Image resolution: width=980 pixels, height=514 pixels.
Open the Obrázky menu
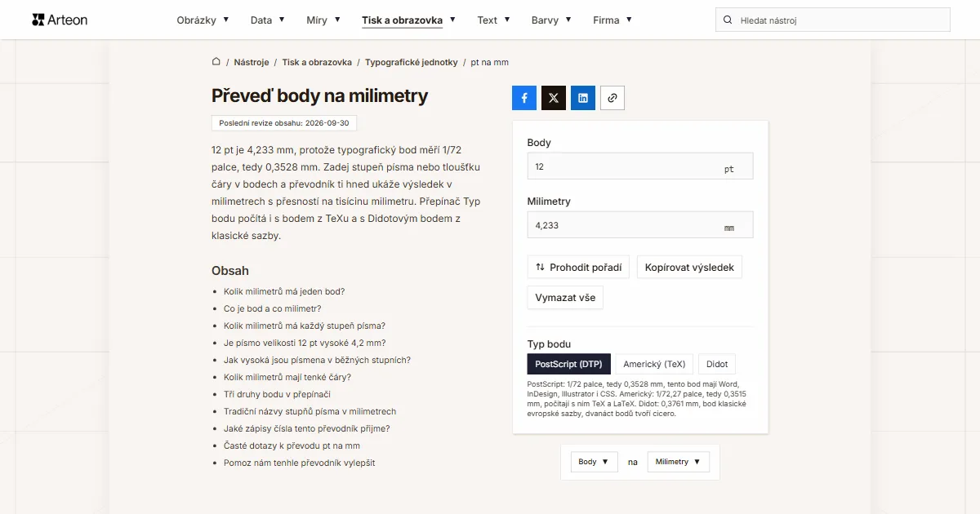click(x=203, y=20)
